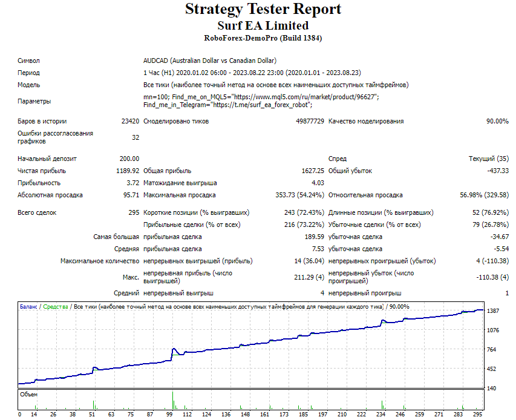Image resolution: width=516 pixels, height=420 pixels.
Task: Select x-axis tick label 99
Action: point(169,415)
